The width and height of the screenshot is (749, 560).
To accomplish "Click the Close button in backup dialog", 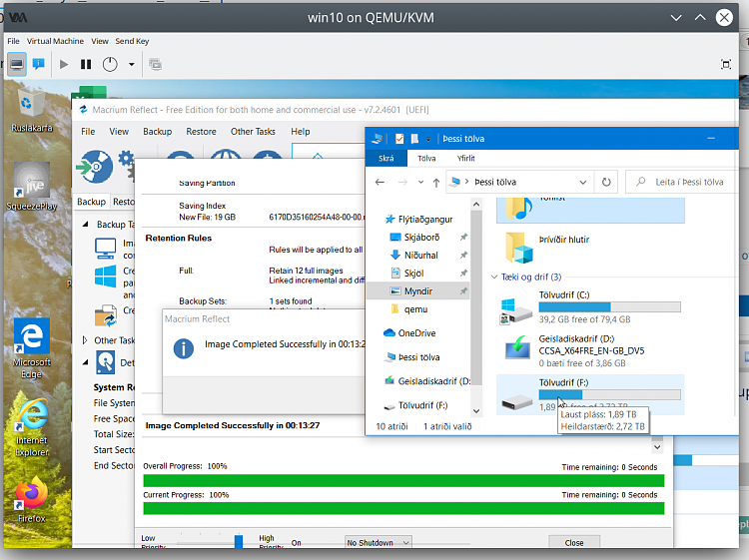I will click(573, 542).
